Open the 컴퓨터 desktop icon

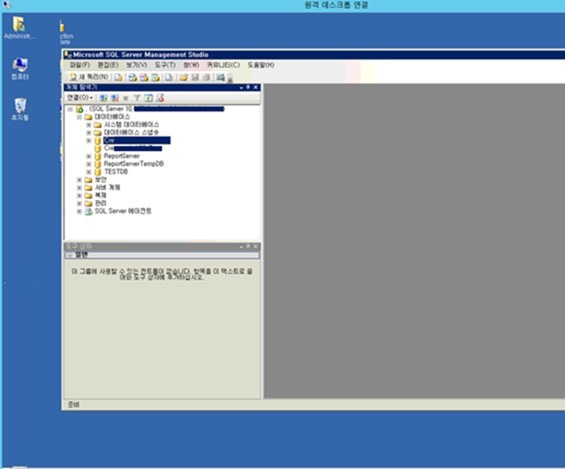tap(20, 69)
